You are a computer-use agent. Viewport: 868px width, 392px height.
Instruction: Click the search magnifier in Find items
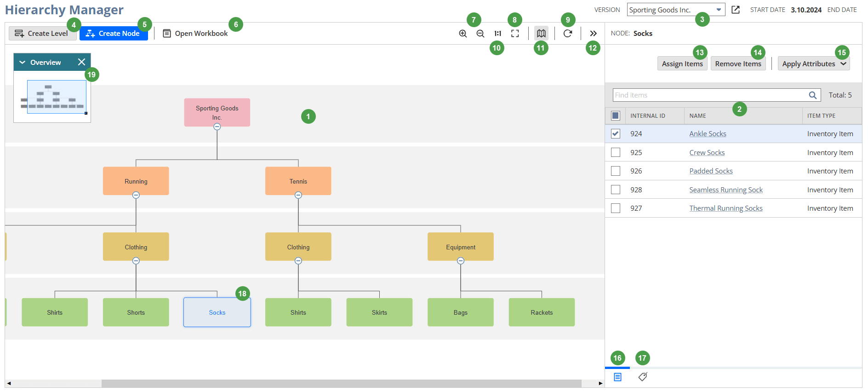(813, 95)
